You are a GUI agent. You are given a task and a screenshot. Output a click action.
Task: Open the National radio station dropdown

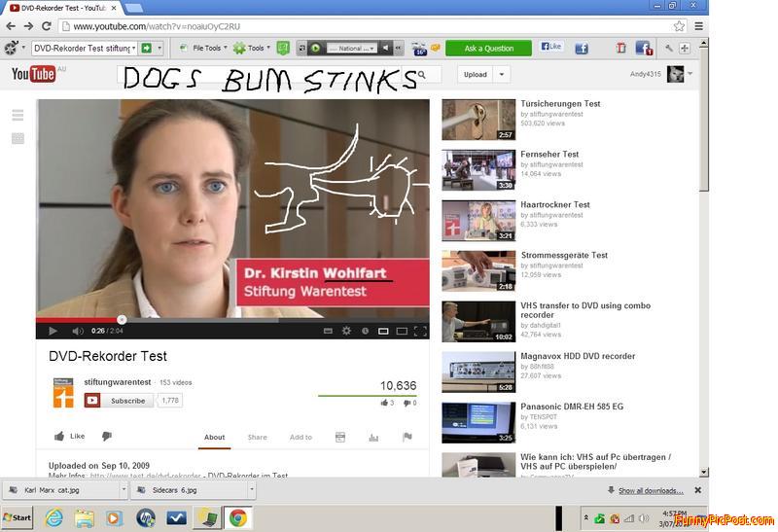tap(372, 48)
